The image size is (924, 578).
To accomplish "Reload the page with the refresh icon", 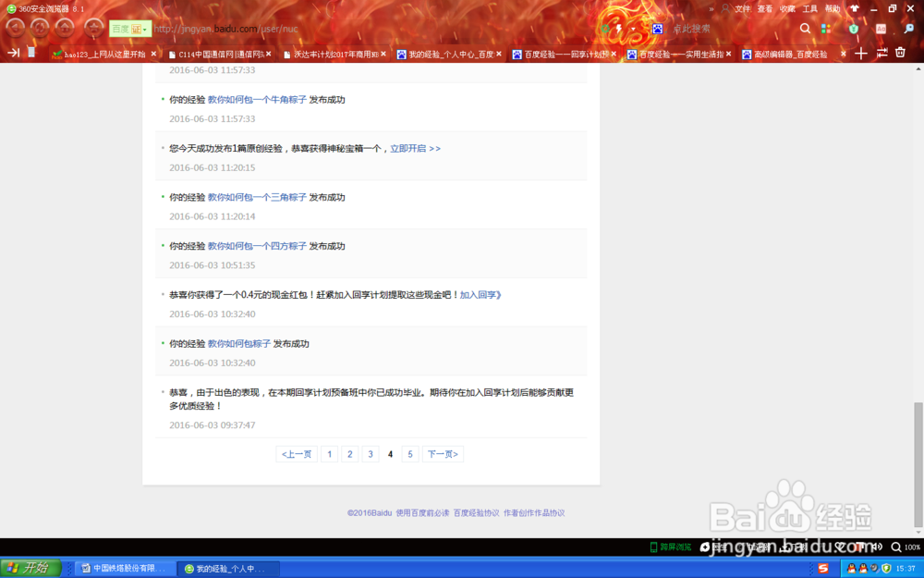I will click(x=40, y=28).
